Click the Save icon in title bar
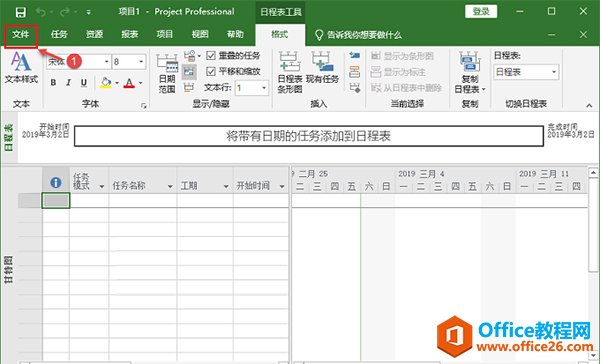600x364 pixels. 21,12
